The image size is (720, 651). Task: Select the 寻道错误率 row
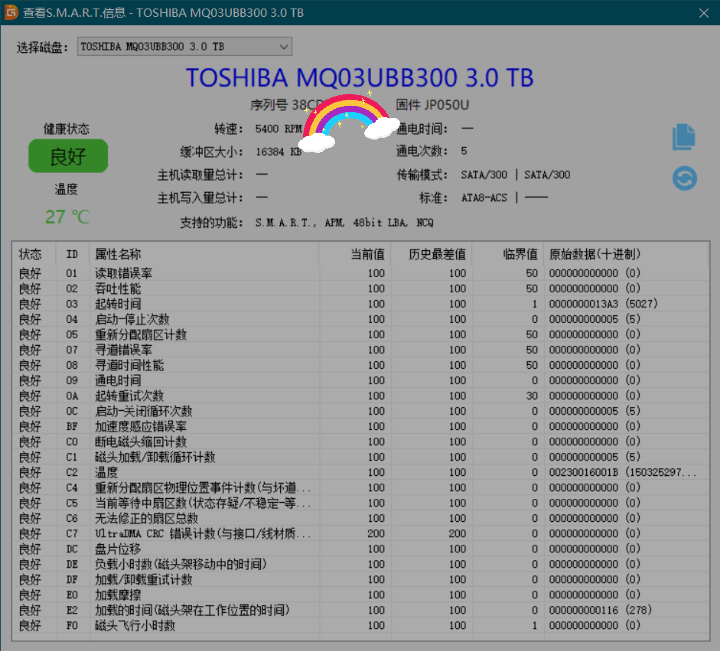(360, 350)
